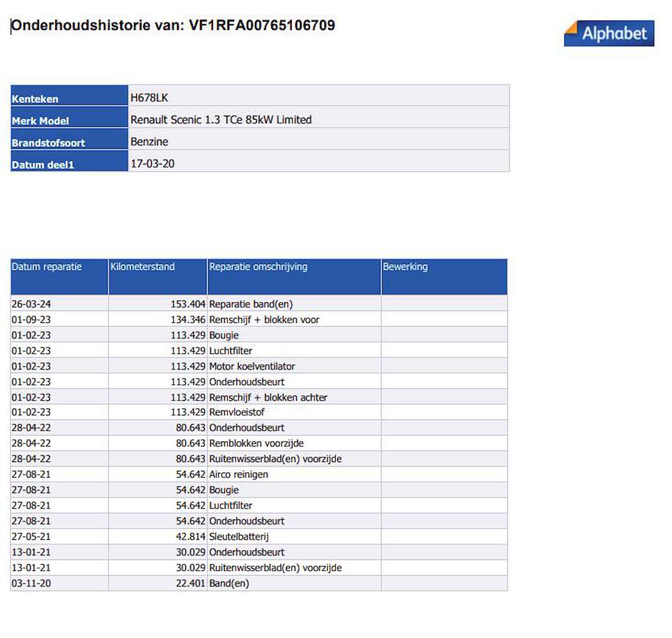Click the Bougie entry at 54.642 km
Screen dimensions: 672x638
pyautogui.click(x=224, y=490)
